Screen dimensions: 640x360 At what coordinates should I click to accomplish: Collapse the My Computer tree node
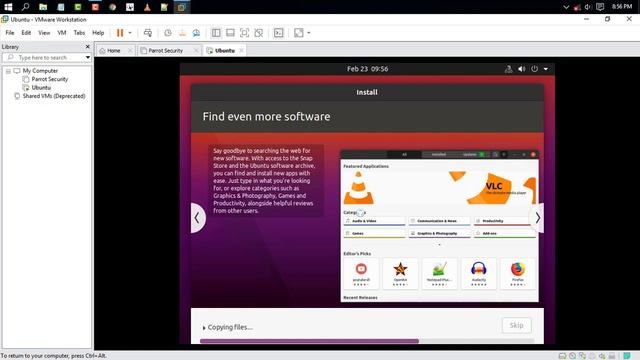pos(8,71)
